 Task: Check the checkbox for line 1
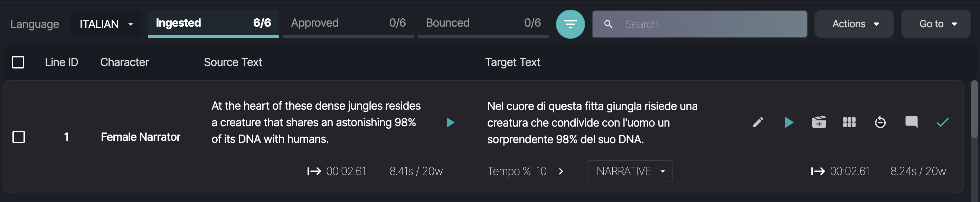click(19, 137)
